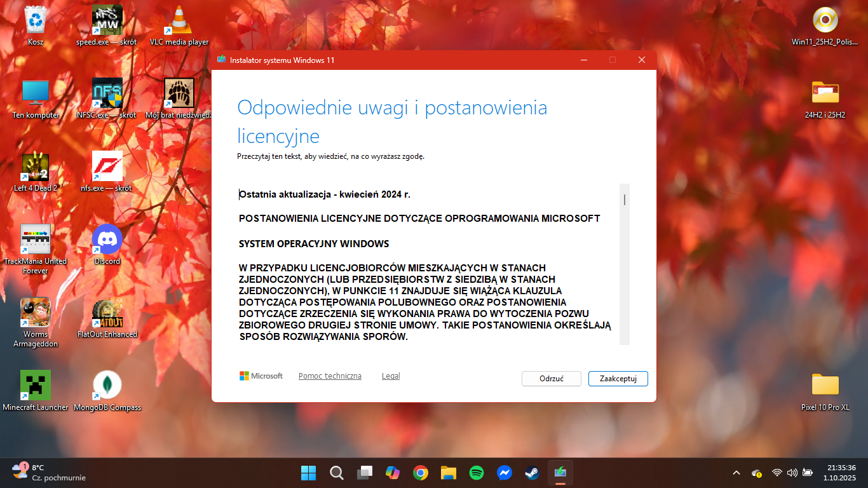Launch Steam from the taskbar
Image resolution: width=868 pixels, height=488 pixels.
(532, 473)
